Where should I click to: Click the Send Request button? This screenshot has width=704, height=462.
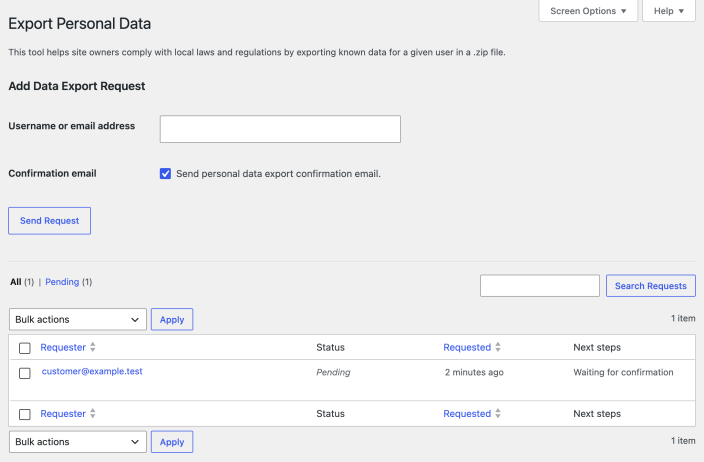[49, 221]
